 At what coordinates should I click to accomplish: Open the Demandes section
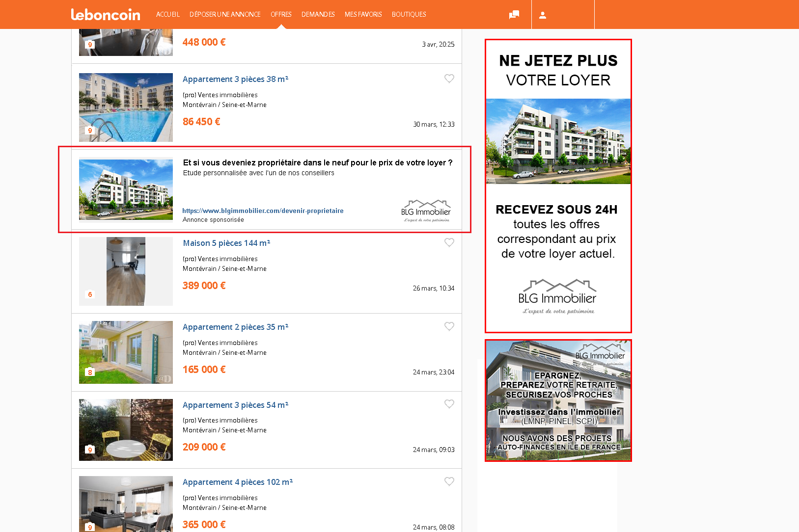pos(318,15)
